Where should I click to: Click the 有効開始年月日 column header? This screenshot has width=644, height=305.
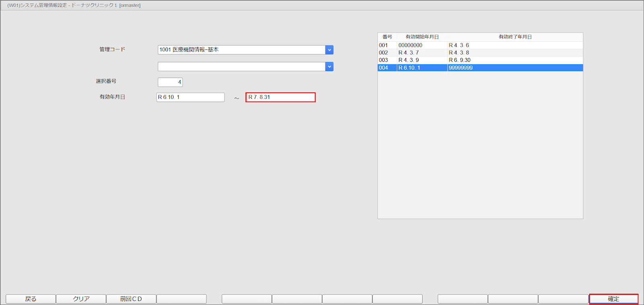coord(422,37)
